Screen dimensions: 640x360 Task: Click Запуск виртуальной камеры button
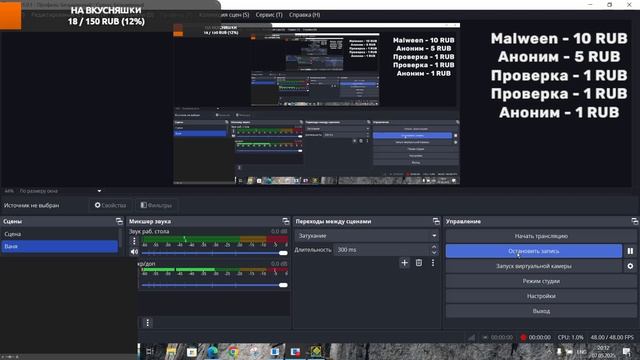point(534,266)
